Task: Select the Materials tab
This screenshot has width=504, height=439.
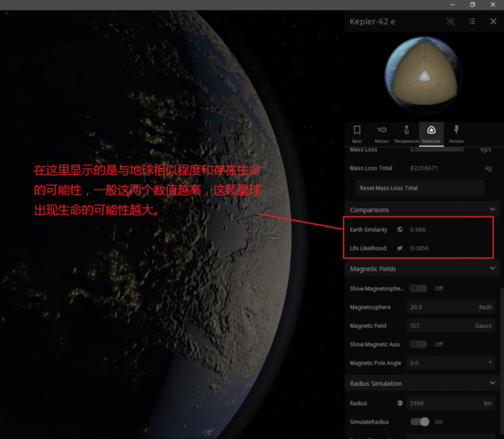Action: 431,134
